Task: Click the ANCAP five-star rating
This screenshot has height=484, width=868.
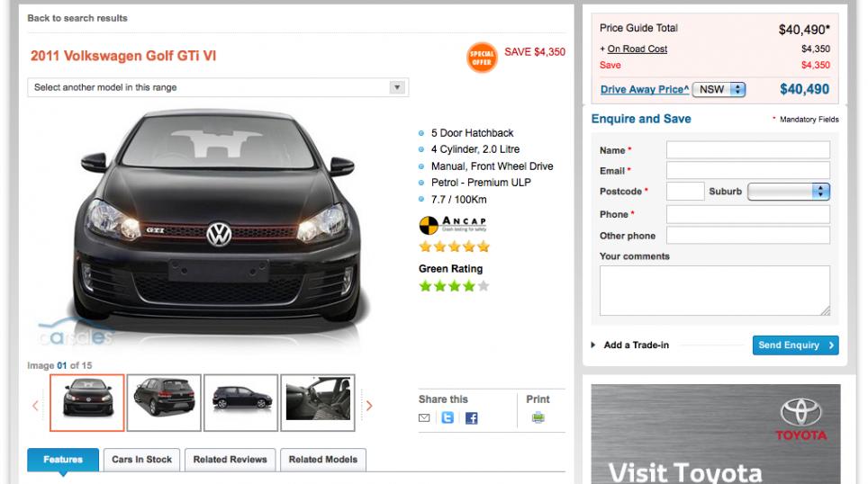Action: pyautogui.click(x=455, y=246)
